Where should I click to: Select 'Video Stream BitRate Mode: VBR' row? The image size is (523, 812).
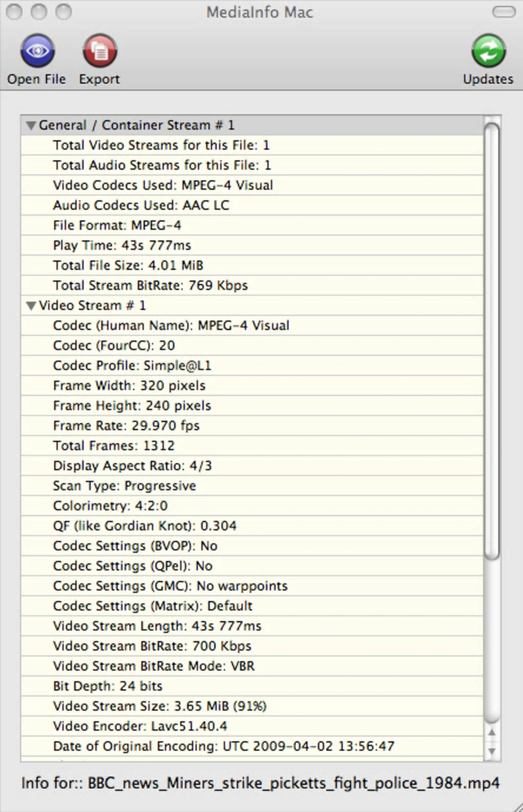point(252,665)
